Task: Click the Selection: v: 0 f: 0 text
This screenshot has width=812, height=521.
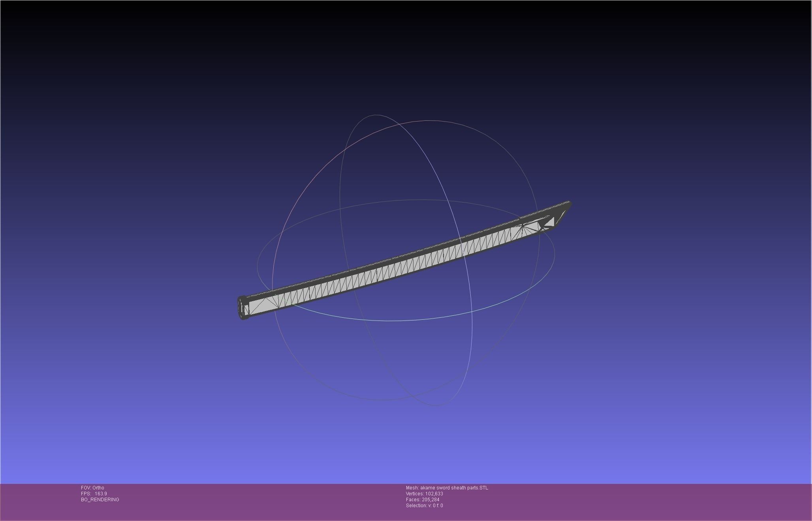Action: click(x=425, y=506)
